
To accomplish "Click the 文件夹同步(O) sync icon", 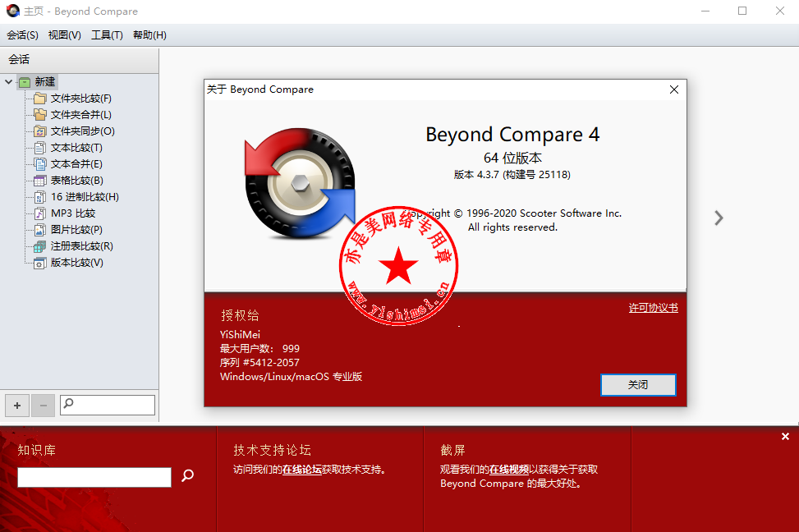I will (x=39, y=131).
